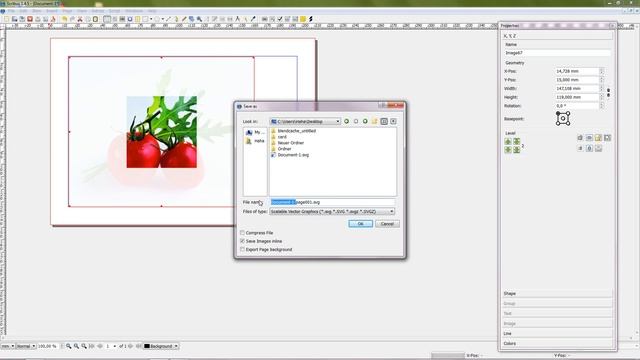Click the Cut (scissors) toolbar icon
The image size is (640, 360).
pos(80,19)
